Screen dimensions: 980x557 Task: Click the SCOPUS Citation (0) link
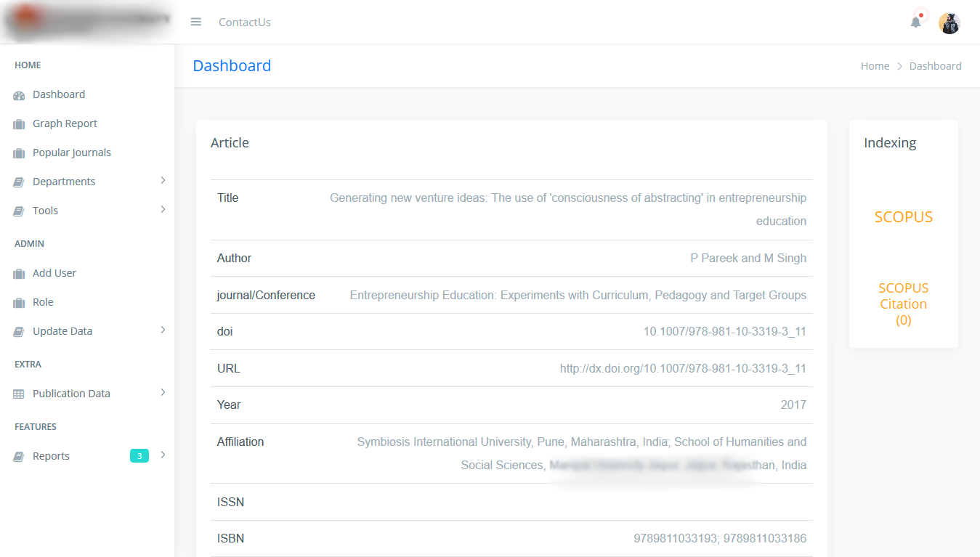903,304
